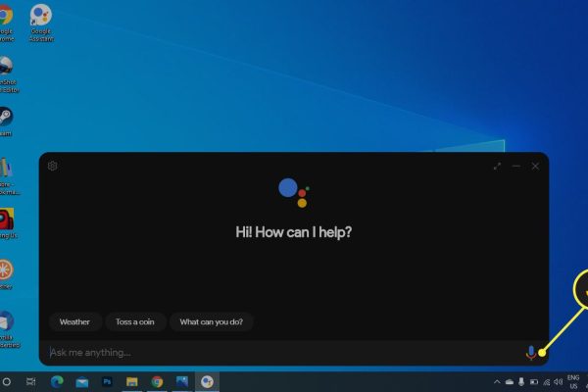Minimize the Google Assistant window
Image resolution: width=588 pixels, height=392 pixels.
coord(516,167)
